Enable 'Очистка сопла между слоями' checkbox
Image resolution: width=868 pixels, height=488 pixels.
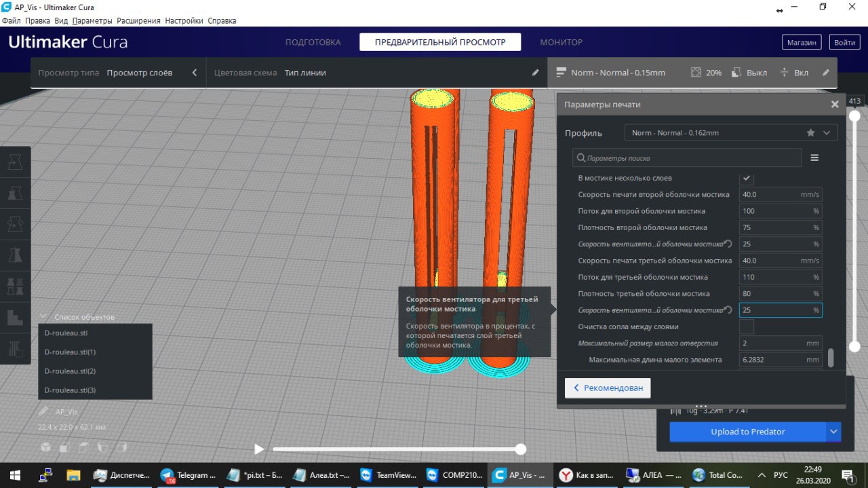click(x=747, y=326)
